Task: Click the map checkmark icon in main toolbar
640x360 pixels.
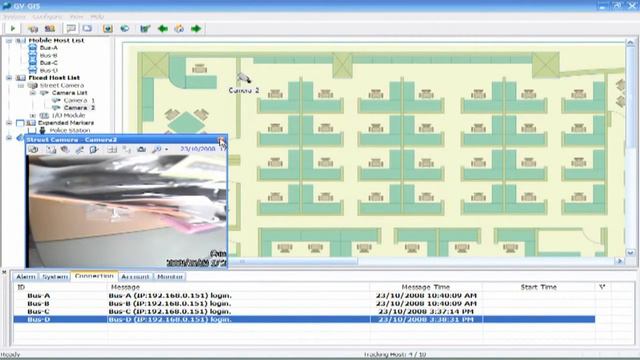Action: (x=145, y=29)
